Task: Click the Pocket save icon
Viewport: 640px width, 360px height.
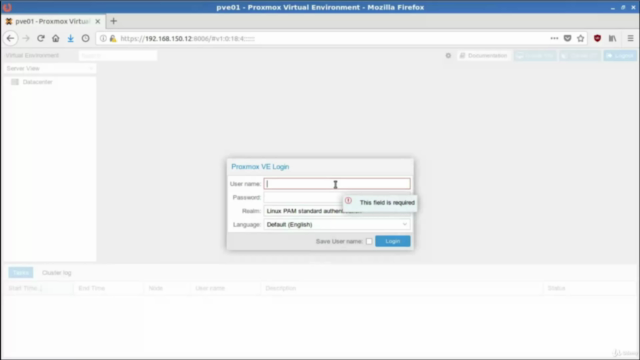Action: click(567, 38)
